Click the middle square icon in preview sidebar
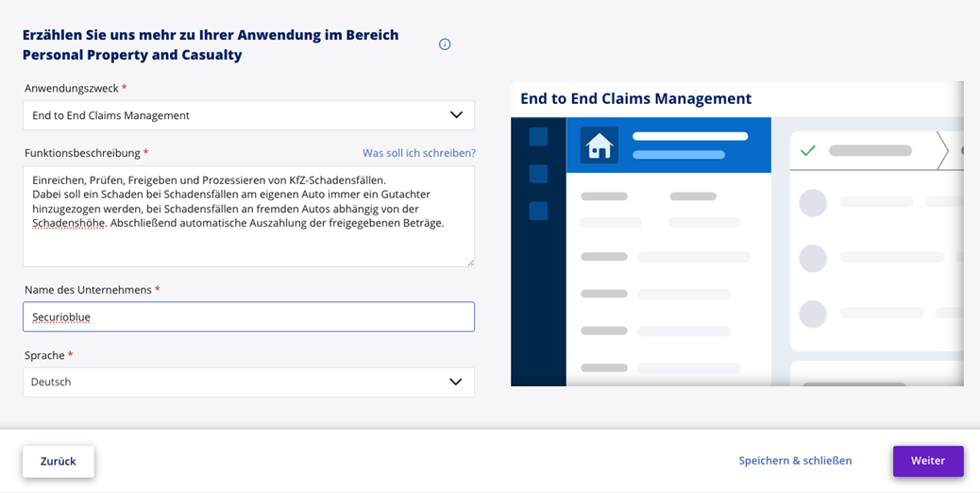980x493 pixels. click(x=538, y=174)
